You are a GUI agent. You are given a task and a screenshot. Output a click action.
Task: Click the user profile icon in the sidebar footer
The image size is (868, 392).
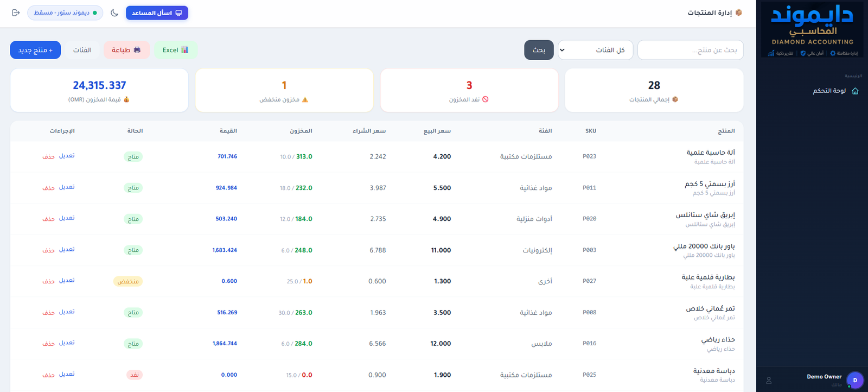769,381
